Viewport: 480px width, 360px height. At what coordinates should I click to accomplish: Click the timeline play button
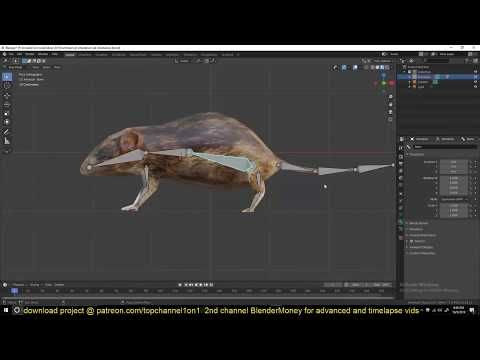201,285
